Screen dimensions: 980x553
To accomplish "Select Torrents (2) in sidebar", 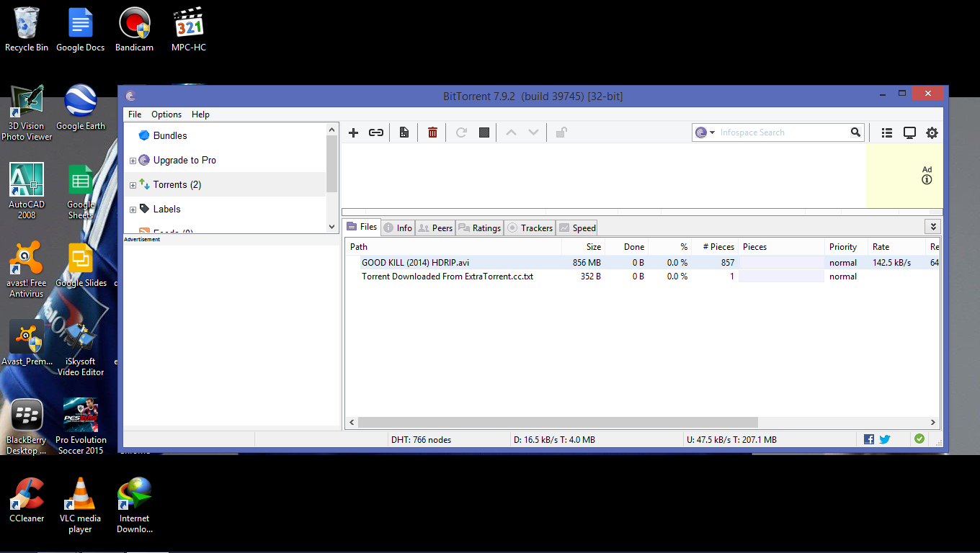I will point(177,184).
